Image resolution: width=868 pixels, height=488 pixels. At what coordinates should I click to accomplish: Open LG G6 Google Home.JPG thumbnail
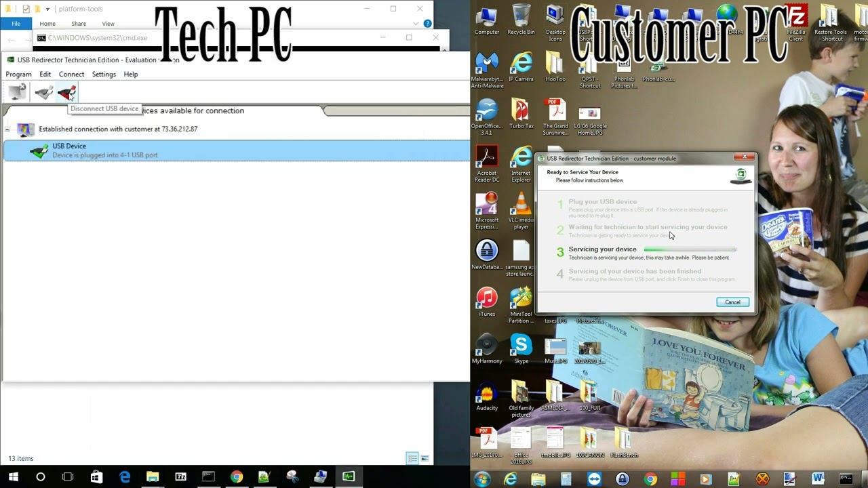click(589, 117)
